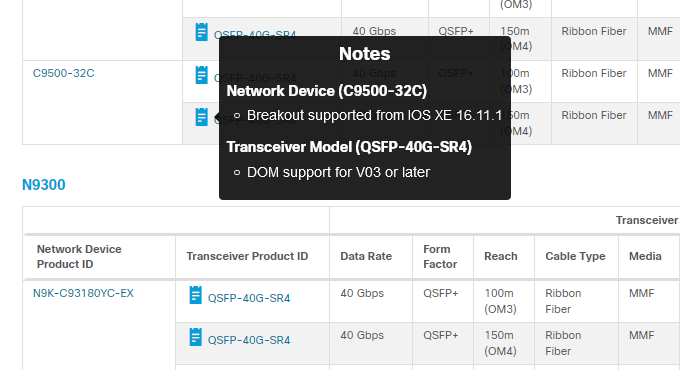Image resolution: width=680 pixels, height=370 pixels.
Task: Click the Notes tooltip title
Action: tap(365, 54)
